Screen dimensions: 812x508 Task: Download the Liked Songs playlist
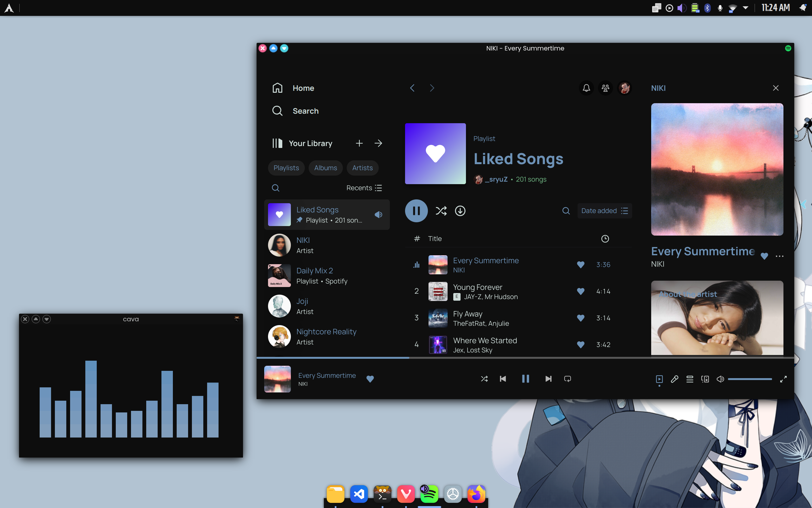(460, 211)
